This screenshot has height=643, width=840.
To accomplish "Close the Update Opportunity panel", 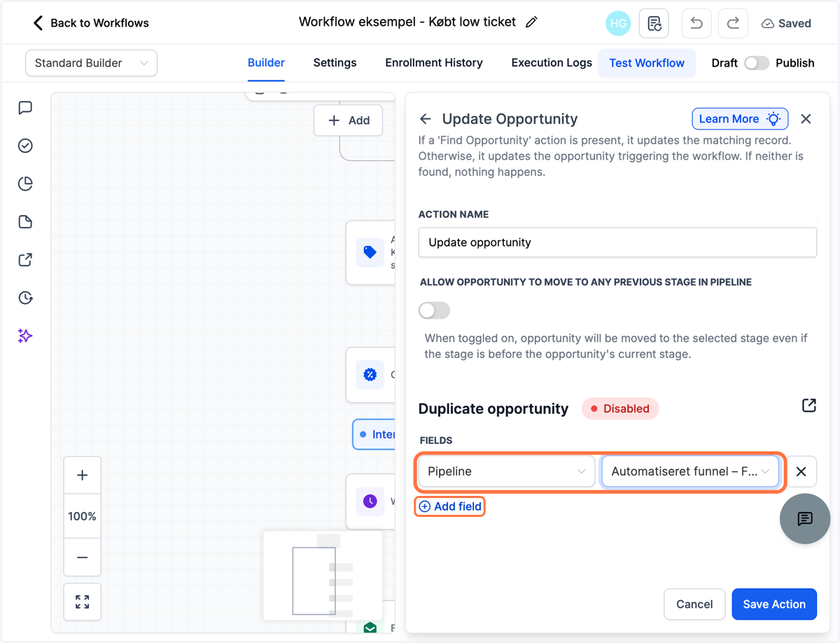I will (806, 119).
